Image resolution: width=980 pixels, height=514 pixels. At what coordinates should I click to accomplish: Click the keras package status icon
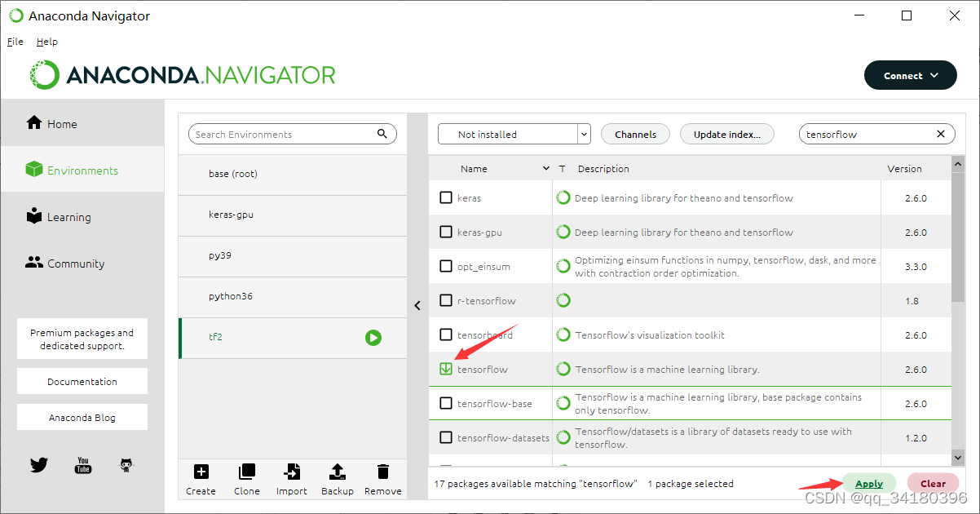point(563,197)
